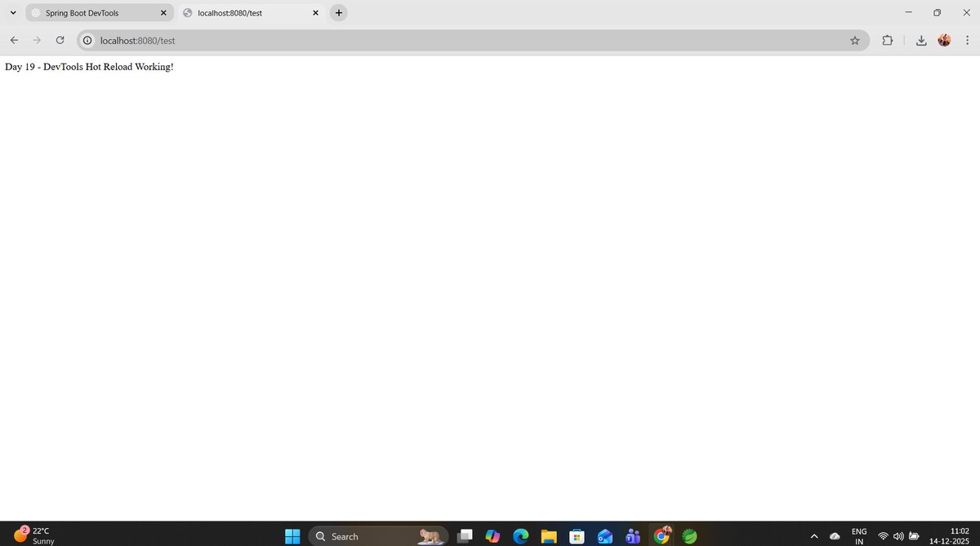Open the Chrome profile avatar

coord(945,40)
